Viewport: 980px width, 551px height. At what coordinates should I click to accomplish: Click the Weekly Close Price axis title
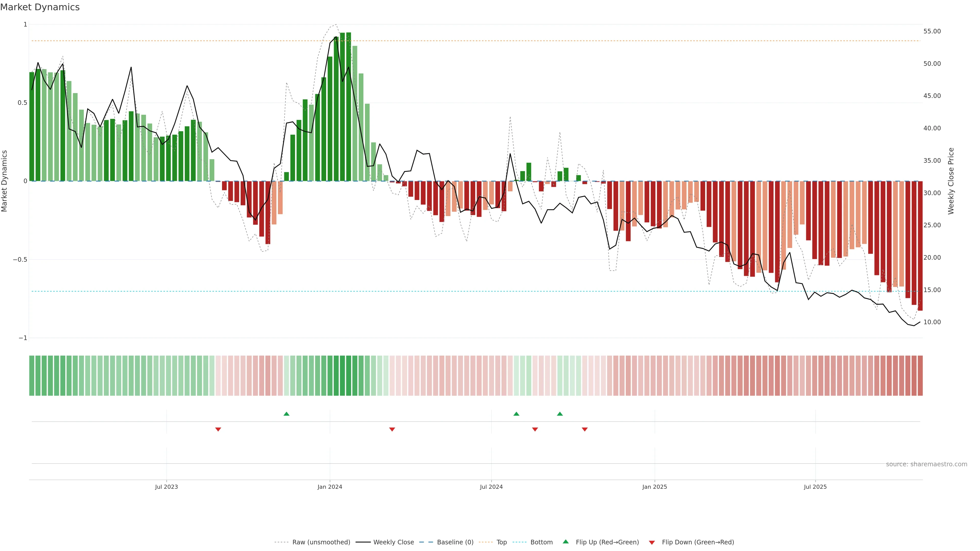[x=951, y=181]
